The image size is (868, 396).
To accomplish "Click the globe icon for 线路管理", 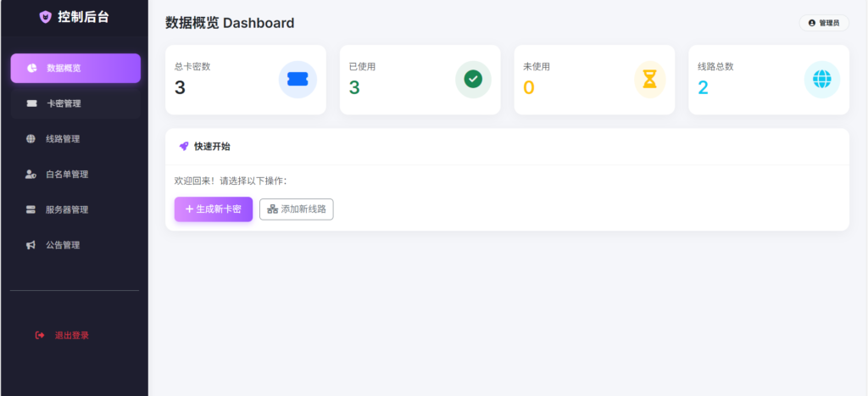I will coord(31,139).
